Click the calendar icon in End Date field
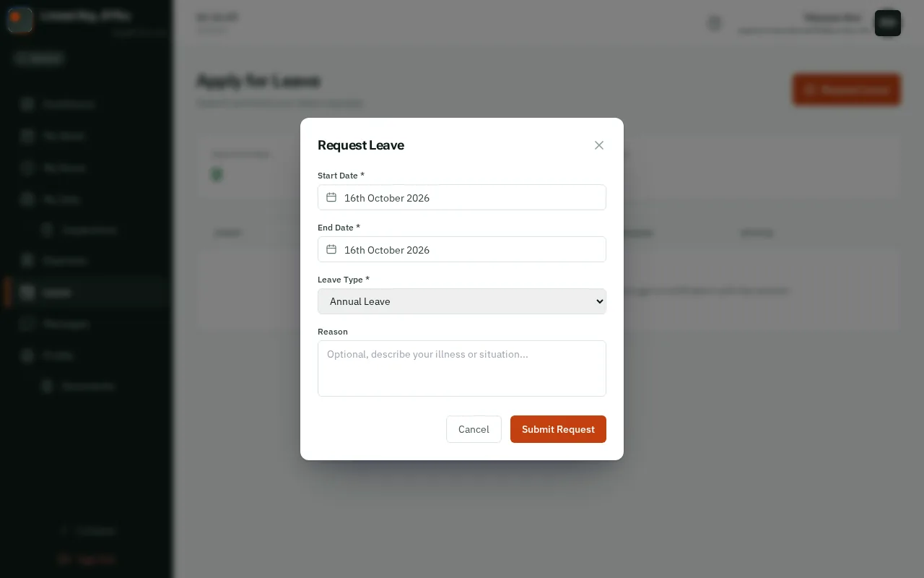The image size is (924, 578). (331, 249)
